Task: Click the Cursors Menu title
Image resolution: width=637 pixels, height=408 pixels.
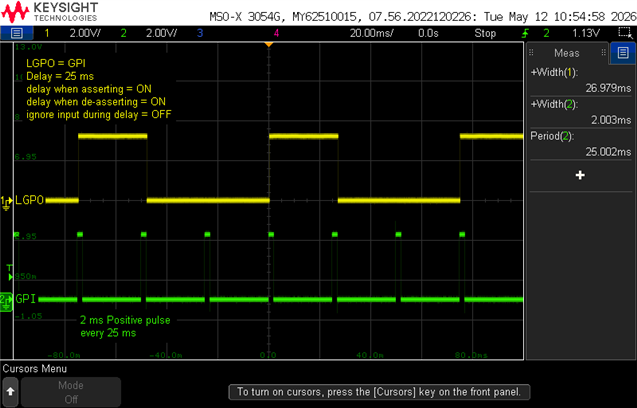Action: 35,369
